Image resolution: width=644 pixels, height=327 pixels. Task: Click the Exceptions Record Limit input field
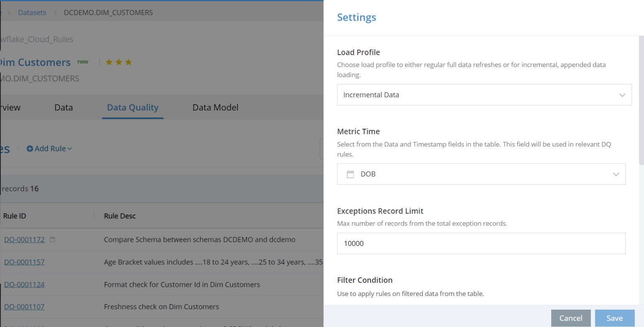(x=481, y=243)
